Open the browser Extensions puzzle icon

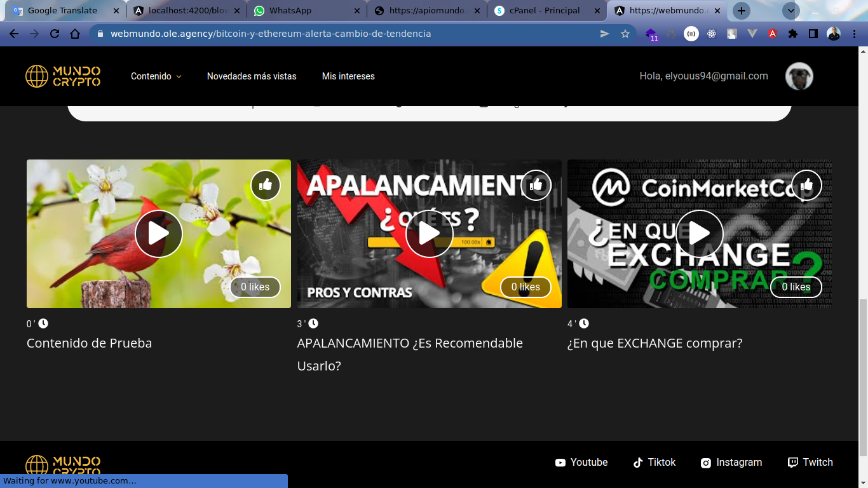793,34
